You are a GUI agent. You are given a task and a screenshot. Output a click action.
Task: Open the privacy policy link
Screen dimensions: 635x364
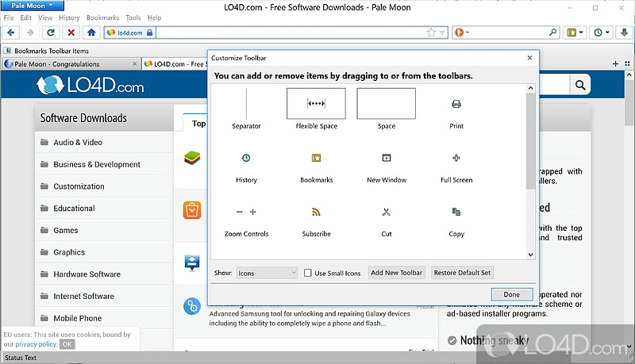(x=36, y=344)
